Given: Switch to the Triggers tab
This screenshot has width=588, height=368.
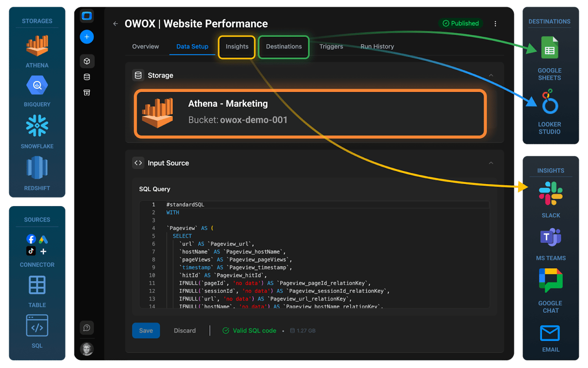Looking at the screenshot, I should click(331, 46).
